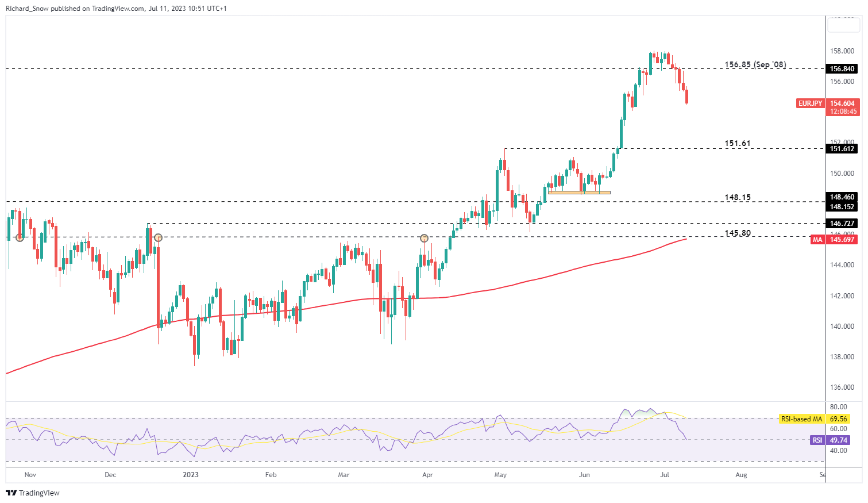868x503 pixels.
Task: Click the Jun label on time axis
Action: click(x=584, y=475)
